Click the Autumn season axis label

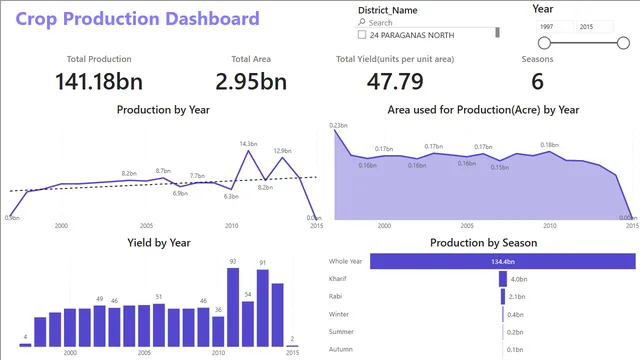[x=340, y=349]
